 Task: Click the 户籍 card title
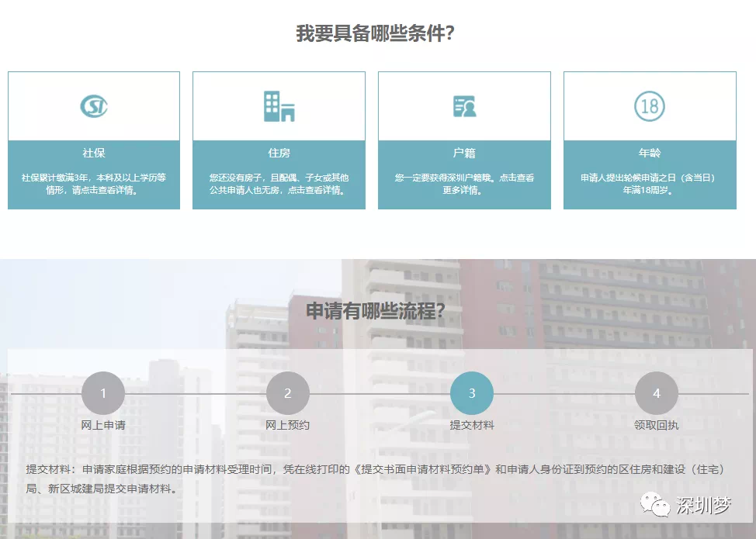click(464, 153)
